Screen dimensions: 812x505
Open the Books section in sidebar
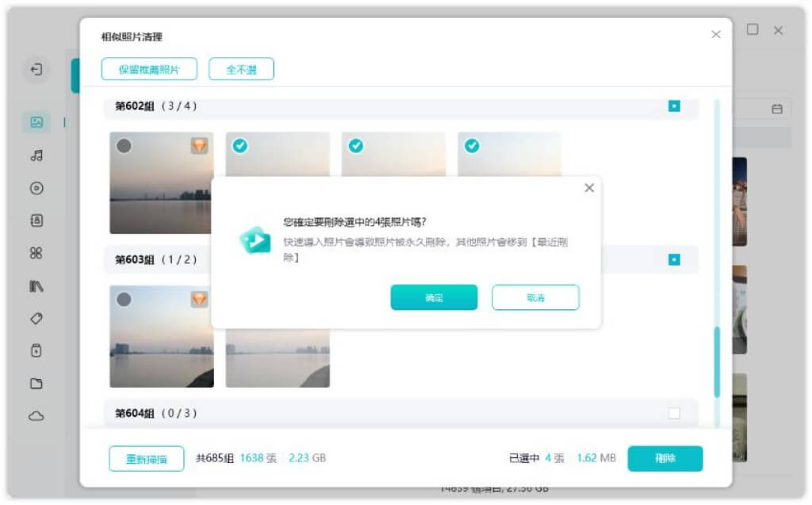pyautogui.click(x=36, y=286)
